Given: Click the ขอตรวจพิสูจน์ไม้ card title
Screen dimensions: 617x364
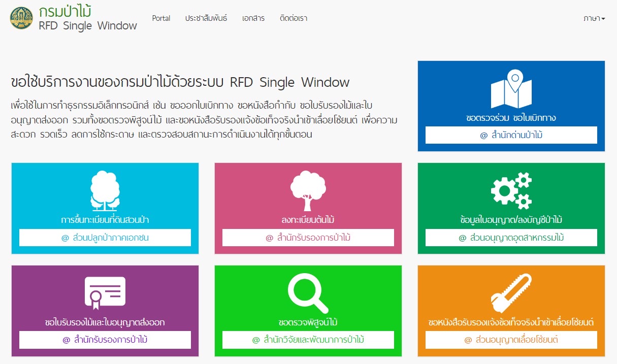Looking at the screenshot, I should pos(308,322).
